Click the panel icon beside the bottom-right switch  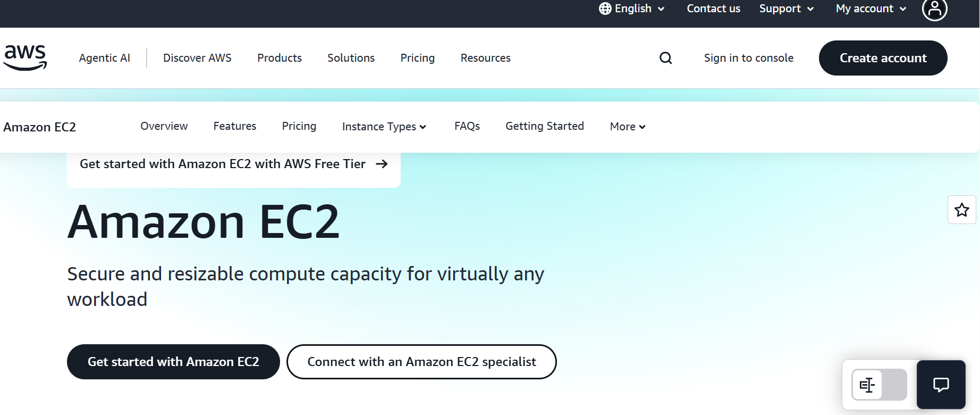tap(866, 385)
